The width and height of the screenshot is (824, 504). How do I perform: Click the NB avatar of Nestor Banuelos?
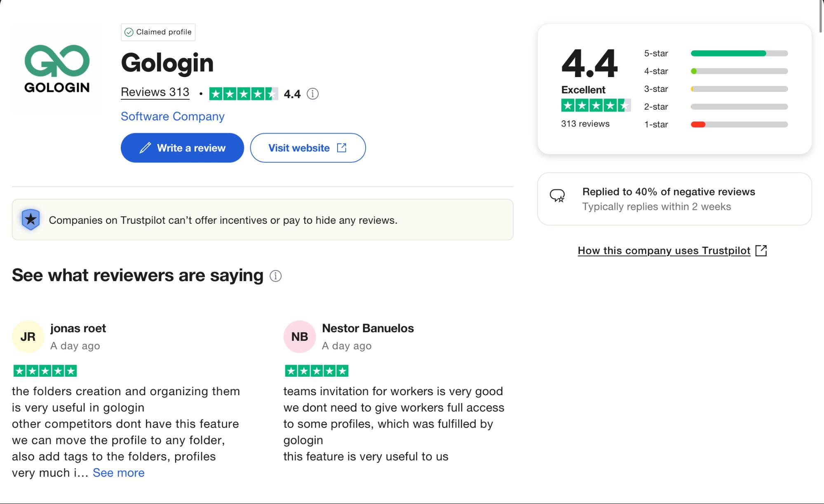point(300,337)
